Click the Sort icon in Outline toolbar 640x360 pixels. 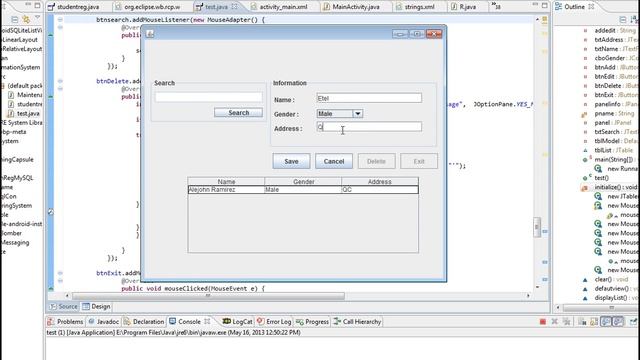point(635,19)
